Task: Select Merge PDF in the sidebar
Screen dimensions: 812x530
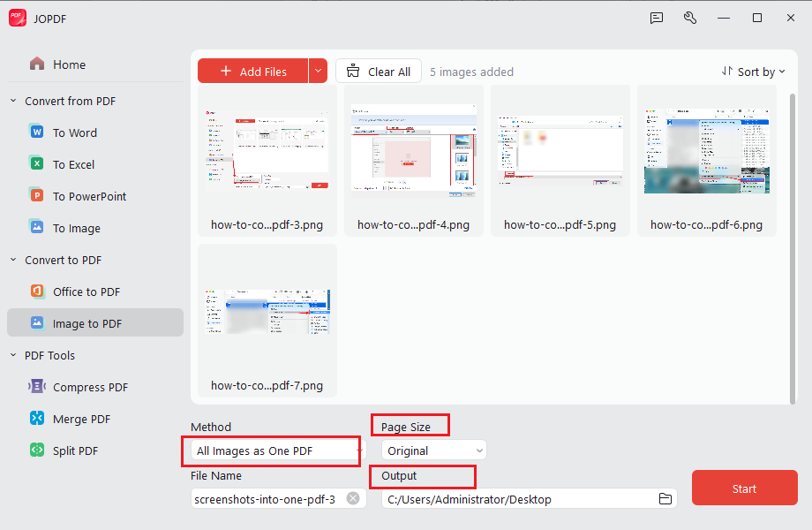Action: point(95,419)
